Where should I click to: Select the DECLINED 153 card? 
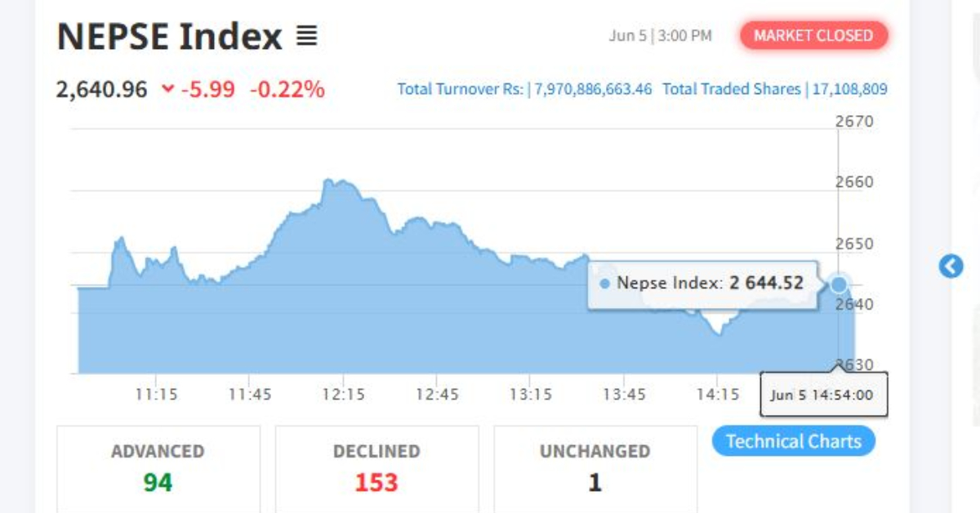(x=376, y=469)
